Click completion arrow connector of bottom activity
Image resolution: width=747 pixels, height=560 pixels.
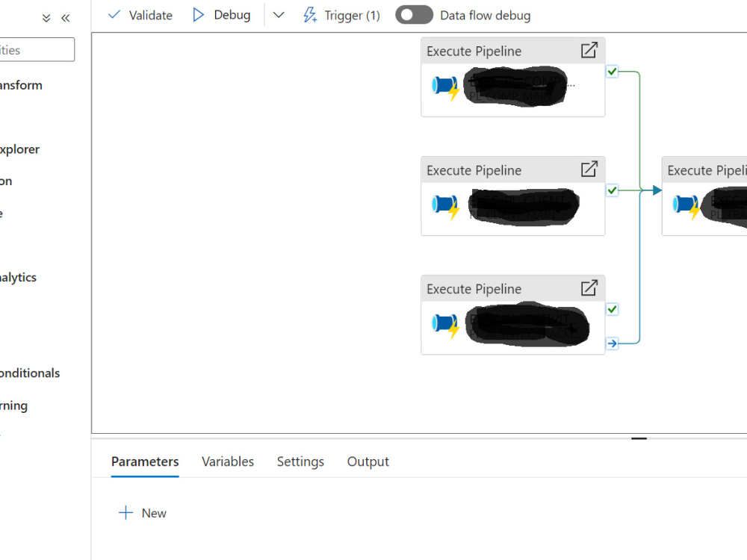(x=613, y=343)
